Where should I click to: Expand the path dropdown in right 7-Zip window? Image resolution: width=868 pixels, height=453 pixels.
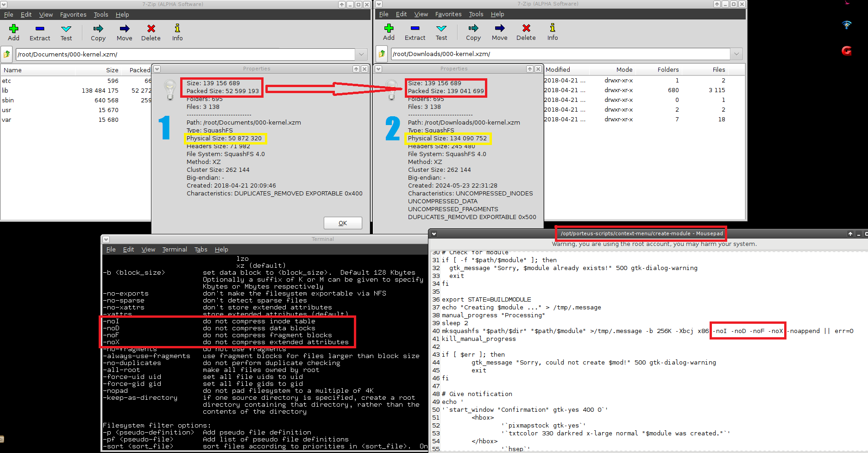click(737, 54)
